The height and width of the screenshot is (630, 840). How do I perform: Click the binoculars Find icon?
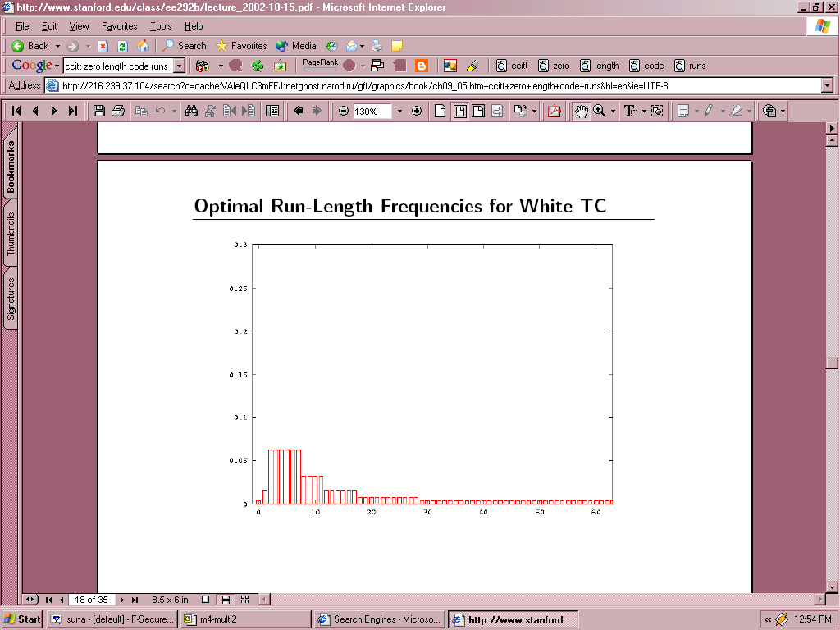pos(191,111)
